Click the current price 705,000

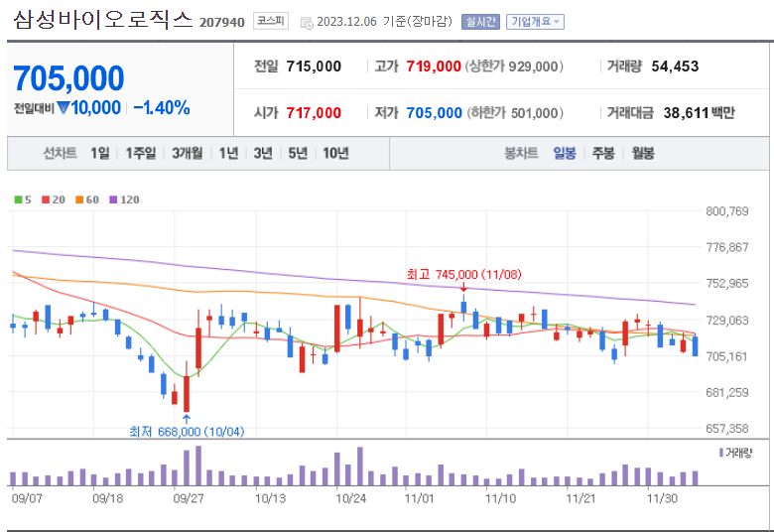pos(68,78)
